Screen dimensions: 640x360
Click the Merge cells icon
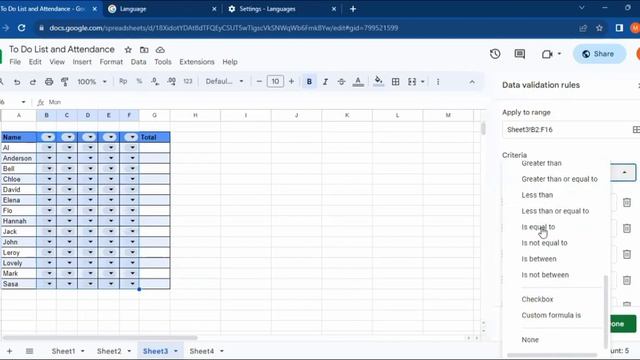click(x=412, y=82)
